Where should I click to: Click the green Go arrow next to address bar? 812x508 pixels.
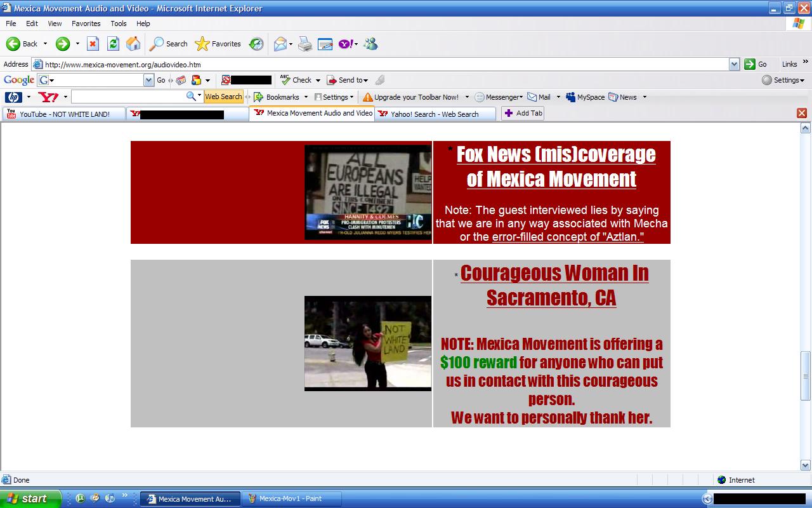[750, 64]
